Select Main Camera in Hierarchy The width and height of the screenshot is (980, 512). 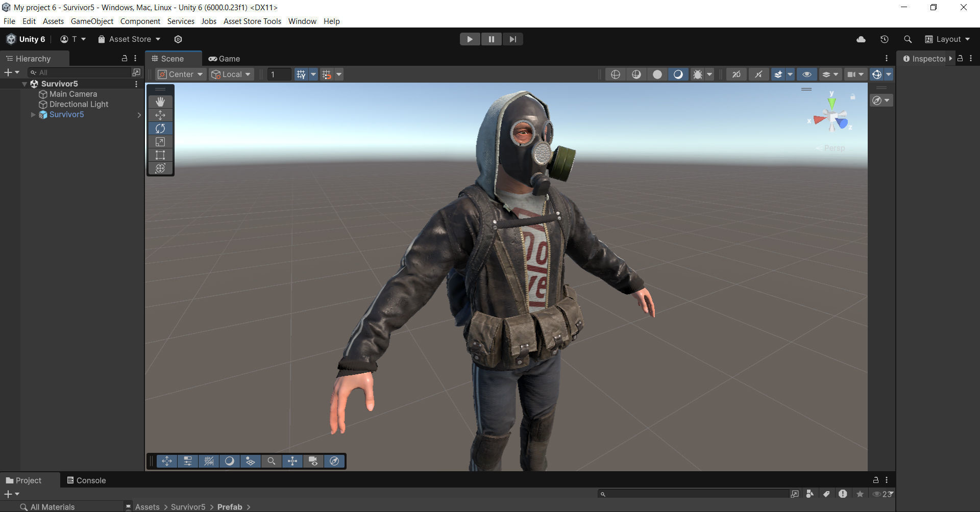click(73, 94)
